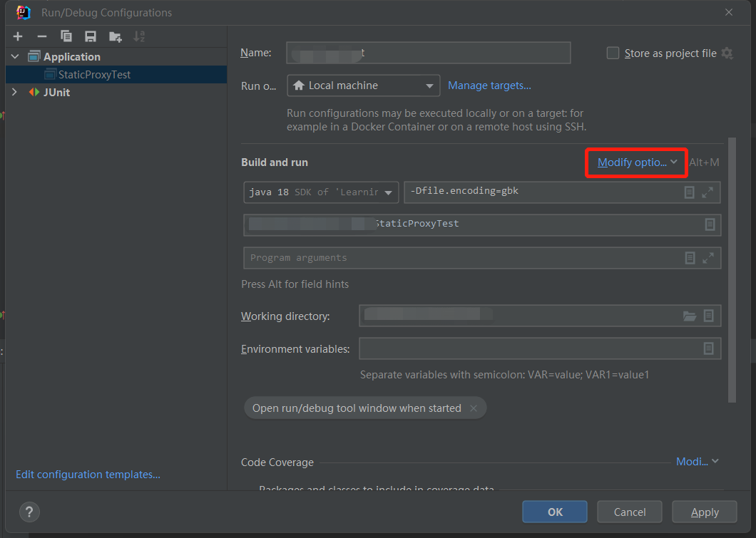Viewport: 756px width, 538px height.
Task: Browse for working directory folder icon
Action: pos(690,316)
